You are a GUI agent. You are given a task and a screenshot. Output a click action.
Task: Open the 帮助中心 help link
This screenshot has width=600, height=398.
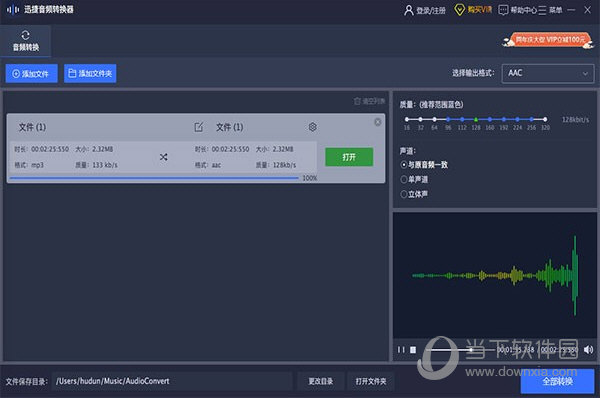point(517,10)
